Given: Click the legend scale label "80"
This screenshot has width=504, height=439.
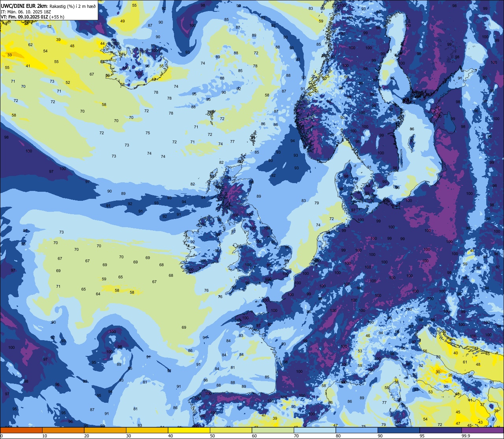Looking at the screenshot, I should tap(338, 436).
